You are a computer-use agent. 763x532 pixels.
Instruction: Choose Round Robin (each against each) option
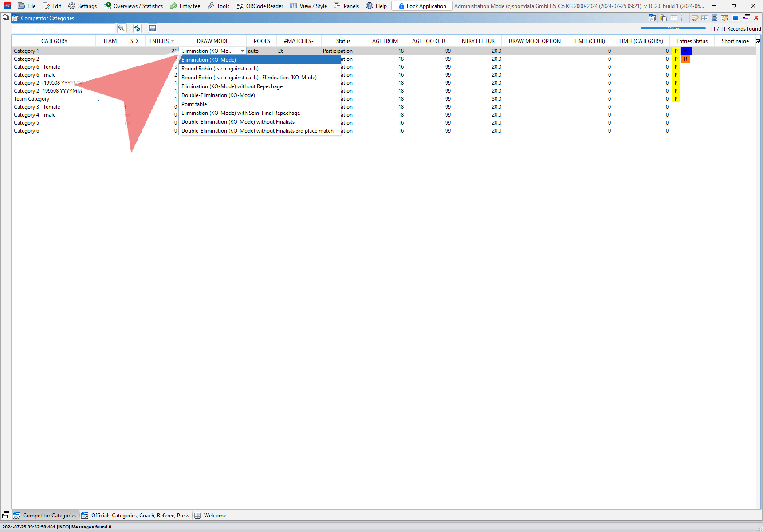220,69
